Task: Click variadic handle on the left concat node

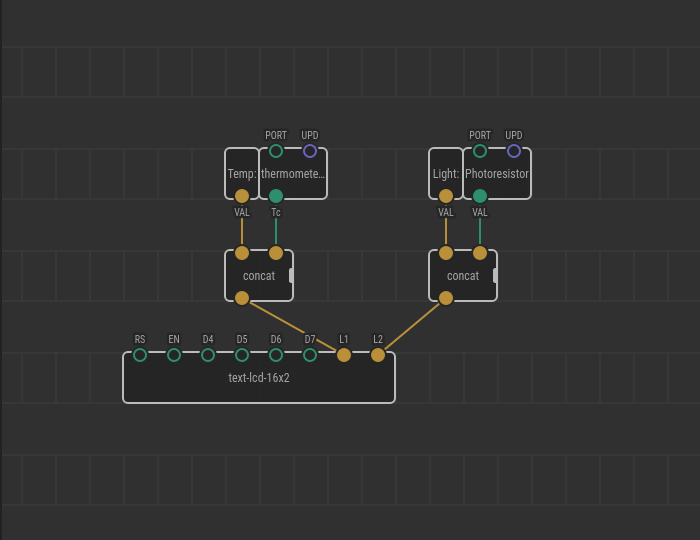Action: pyautogui.click(x=291, y=275)
